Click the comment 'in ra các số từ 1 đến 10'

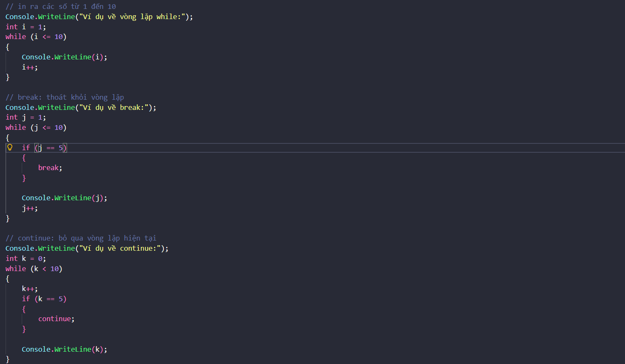click(61, 7)
